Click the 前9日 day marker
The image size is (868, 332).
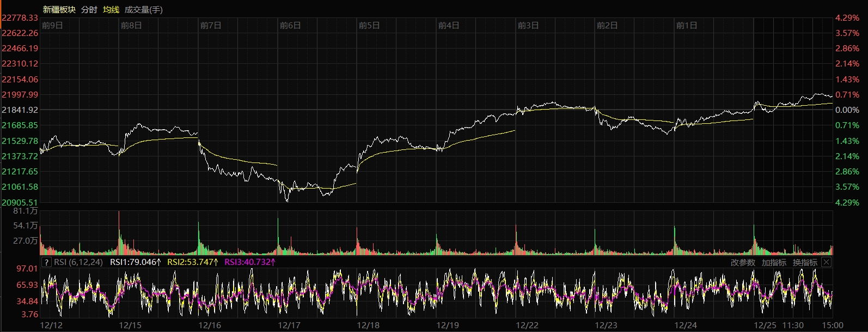point(52,26)
